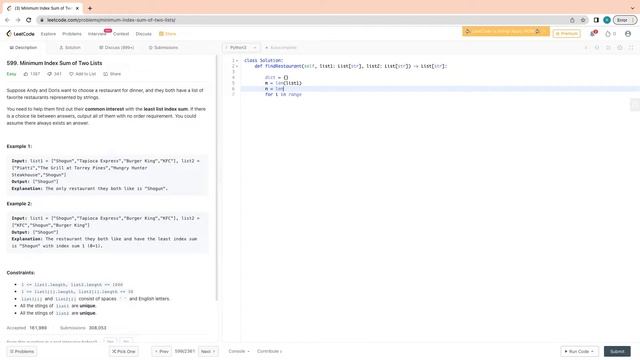Open the Discuss nav item
The image size is (640, 360).
[143, 34]
